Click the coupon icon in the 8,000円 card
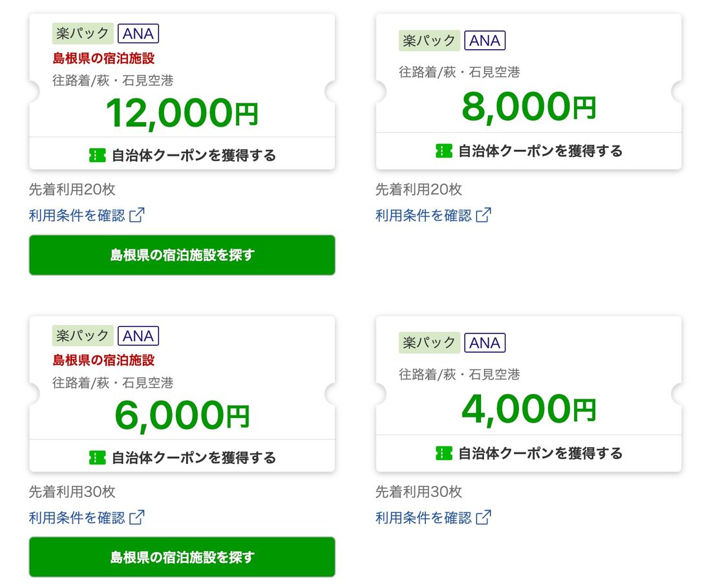Screen dimensions: 711x588 [x=444, y=151]
